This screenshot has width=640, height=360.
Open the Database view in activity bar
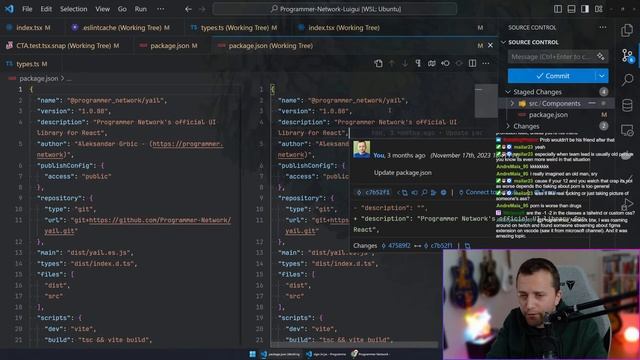pyautogui.click(x=627, y=105)
